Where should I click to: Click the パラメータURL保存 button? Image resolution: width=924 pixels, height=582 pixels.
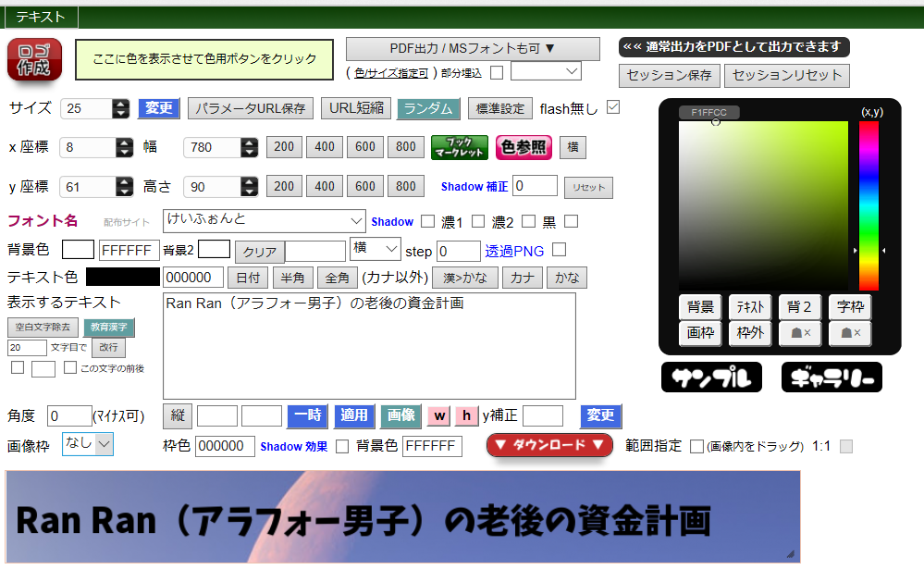[251, 108]
